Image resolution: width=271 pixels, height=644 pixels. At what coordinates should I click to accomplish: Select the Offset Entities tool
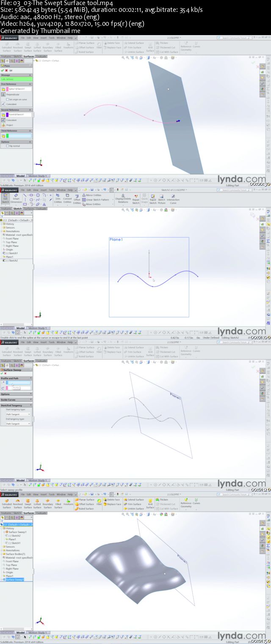point(77,199)
